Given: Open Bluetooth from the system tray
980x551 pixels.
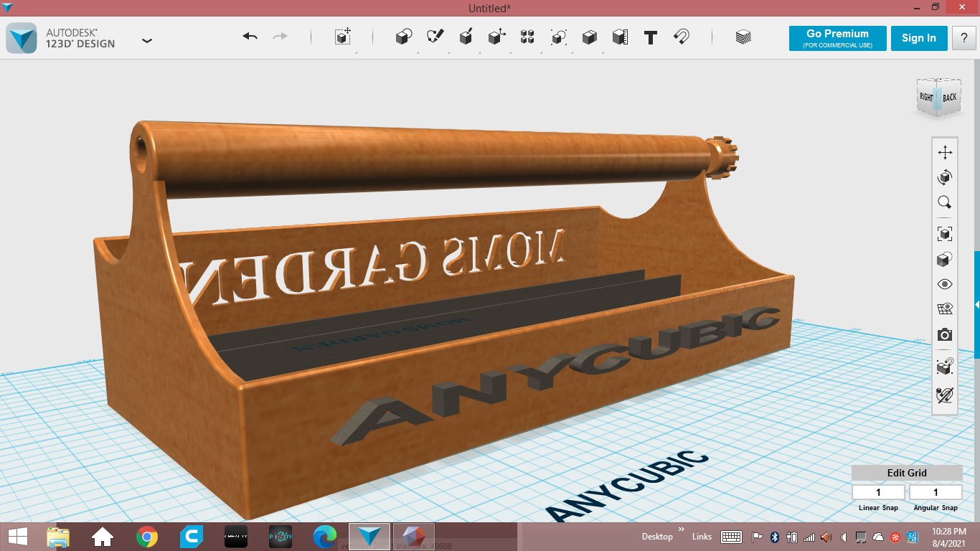Looking at the screenshot, I should click(775, 537).
